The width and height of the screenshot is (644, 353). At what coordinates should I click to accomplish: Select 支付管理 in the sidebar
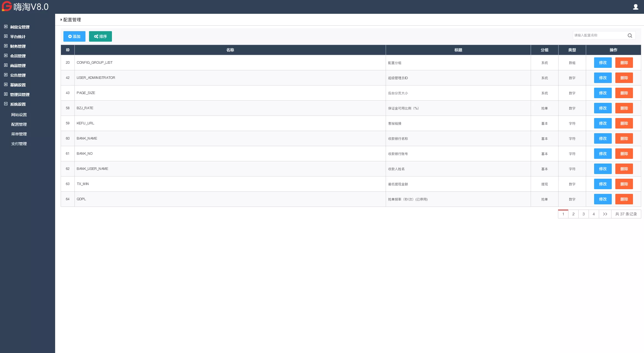pos(19,144)
